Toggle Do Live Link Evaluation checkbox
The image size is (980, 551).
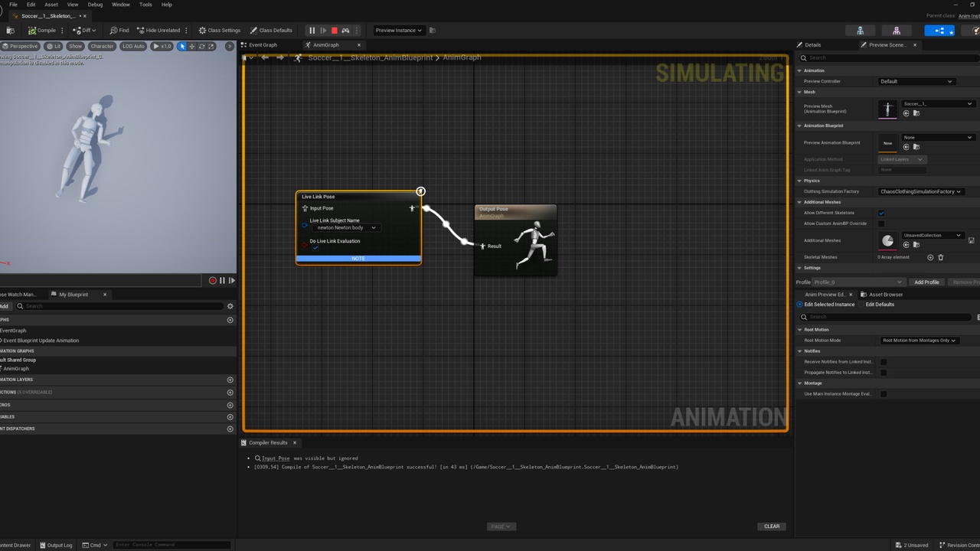(x=315, y=248)
